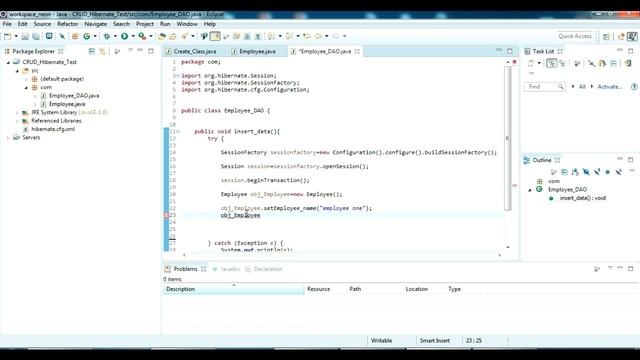Click the All link in Task List

pos(582,87)
